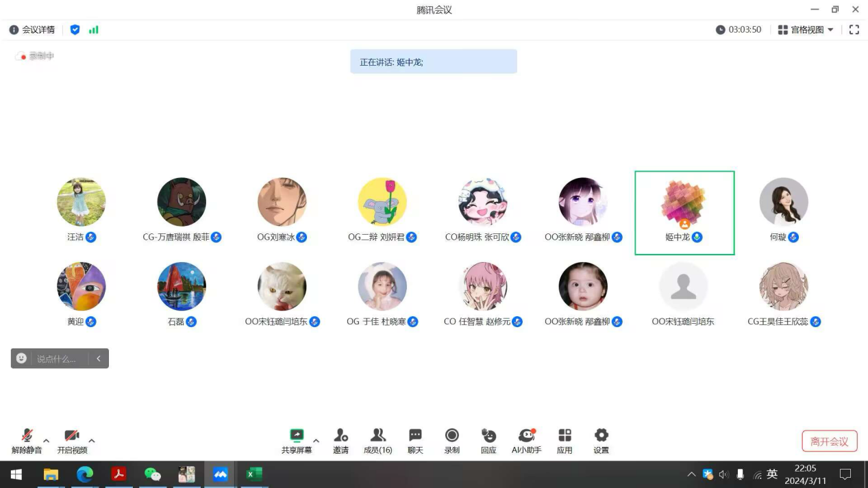This screenshot has width=868, height=488.
Task: Open meeting Settings (设置) gear
Action: tap(601, 436)
